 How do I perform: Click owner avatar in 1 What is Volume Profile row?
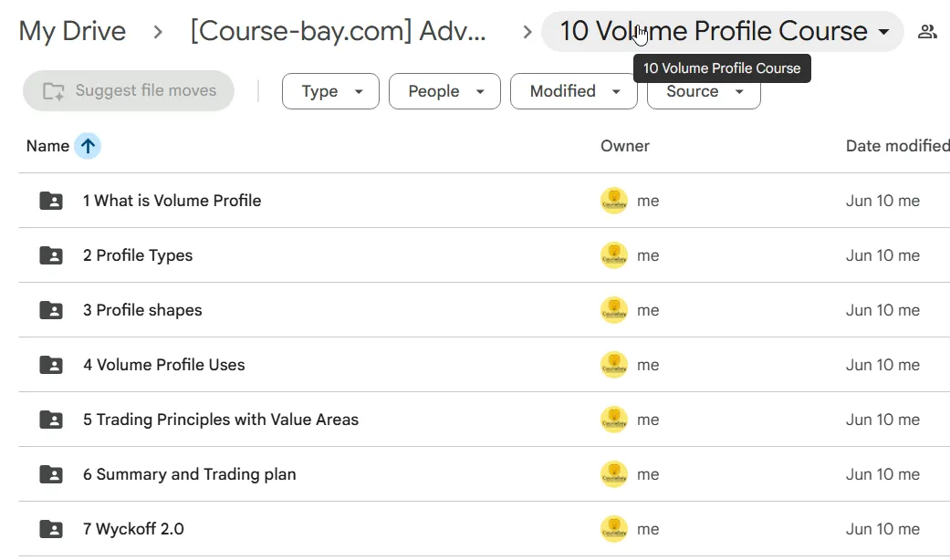tap(614, 201)
